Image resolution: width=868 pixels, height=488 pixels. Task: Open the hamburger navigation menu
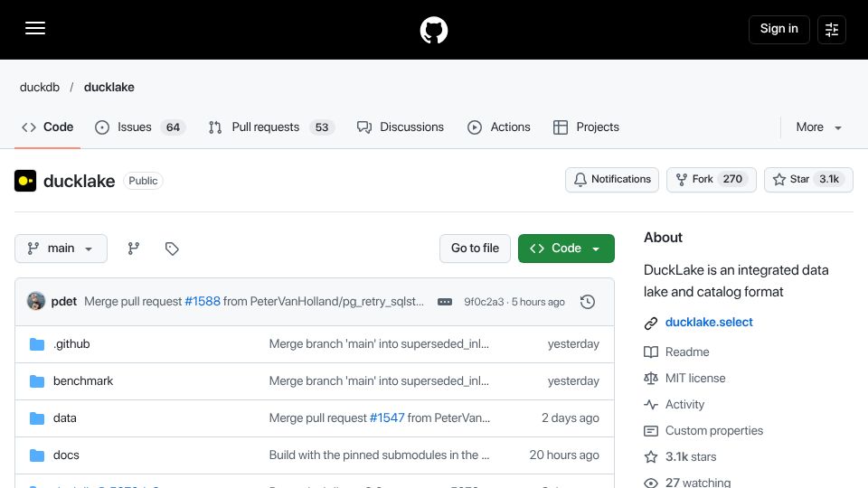tap(35, 29)
